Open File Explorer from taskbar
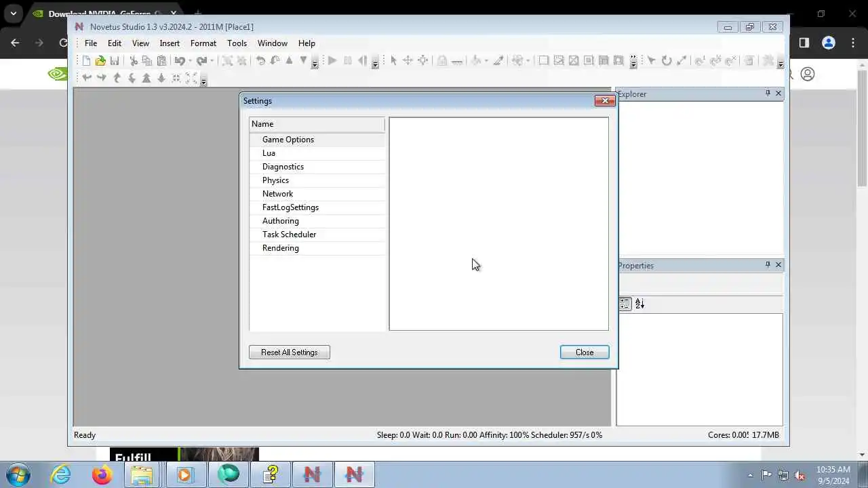Viewport: 868px width, 488px height. coord(142,474)
